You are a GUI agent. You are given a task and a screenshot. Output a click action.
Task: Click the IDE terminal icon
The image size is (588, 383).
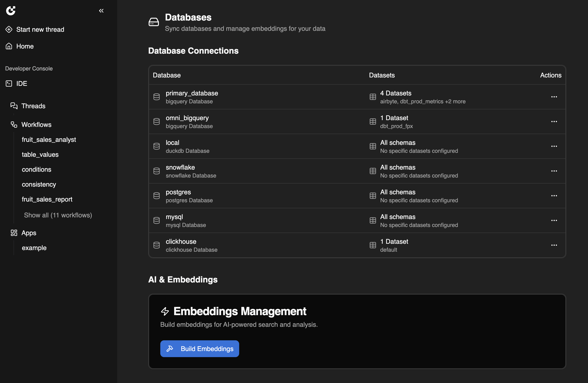point(9,84)
